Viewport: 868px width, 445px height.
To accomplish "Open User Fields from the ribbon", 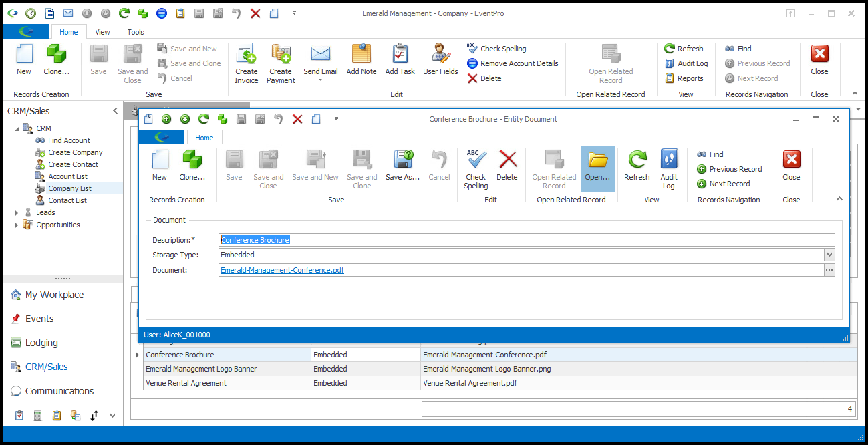I will coord(440,60).
